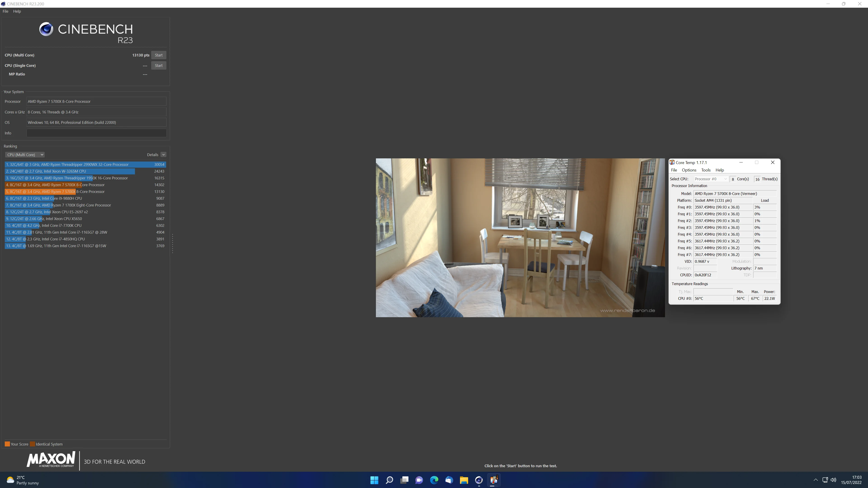Click the taskbar clock and date
The width and height of the screenshot is (868, 488).
(x=851, y=480)
